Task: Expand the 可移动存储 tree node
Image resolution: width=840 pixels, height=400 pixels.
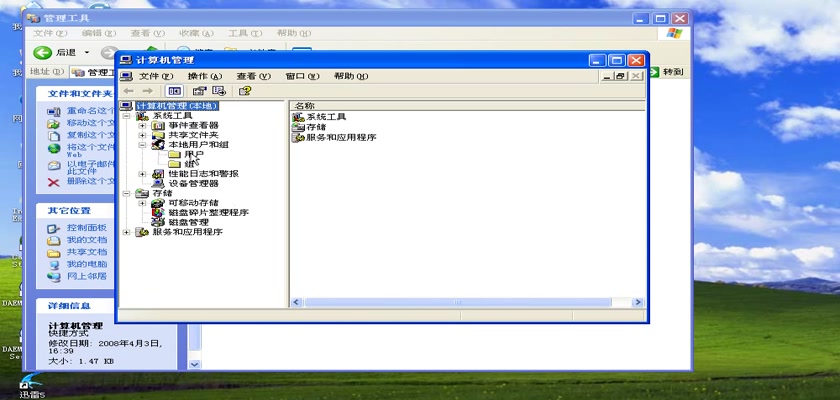Action: (142, 203)
